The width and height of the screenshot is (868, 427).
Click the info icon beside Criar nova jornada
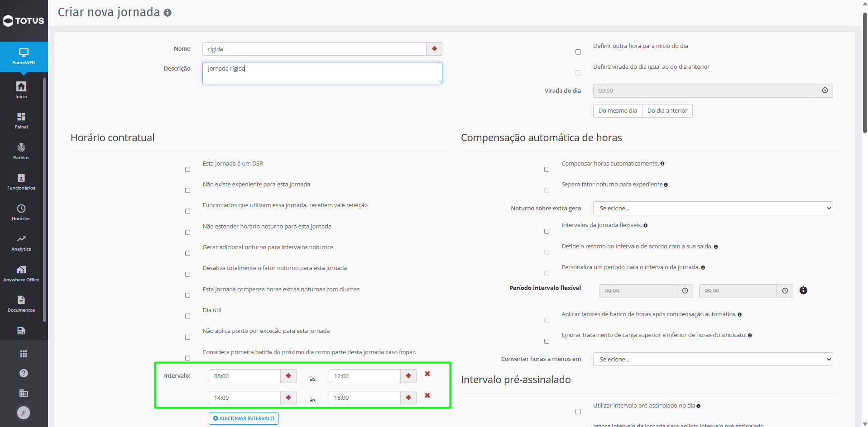click(x=168, y=13)
